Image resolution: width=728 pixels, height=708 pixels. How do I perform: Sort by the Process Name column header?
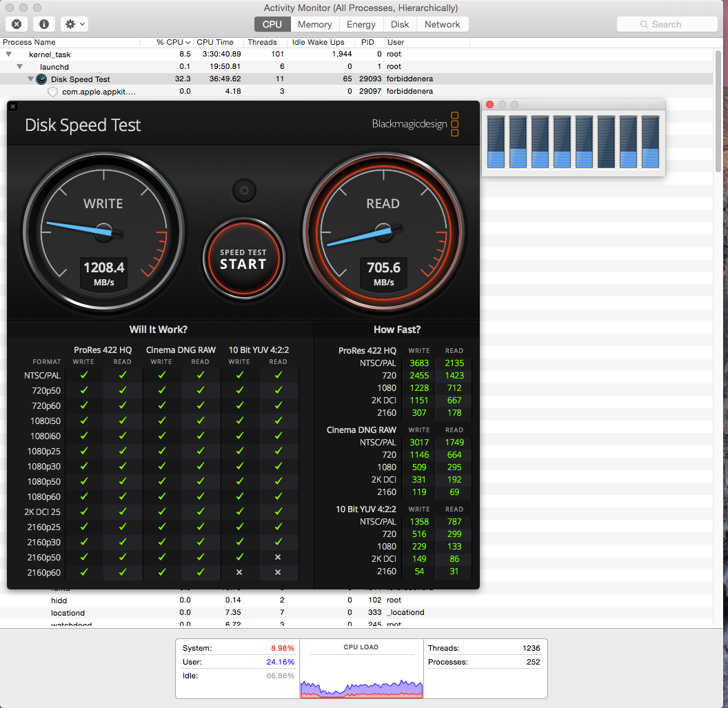coord(70,42)
